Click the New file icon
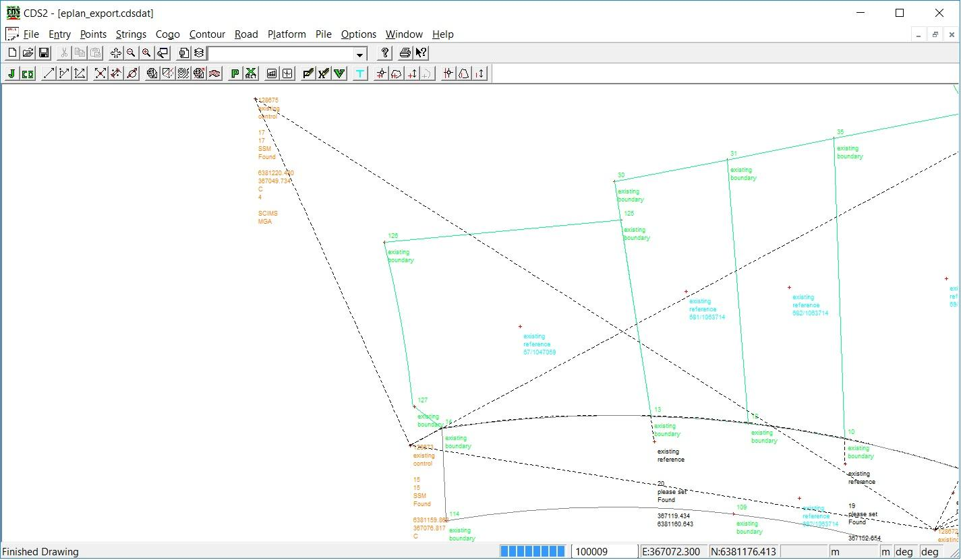 [x=12, y=53]
